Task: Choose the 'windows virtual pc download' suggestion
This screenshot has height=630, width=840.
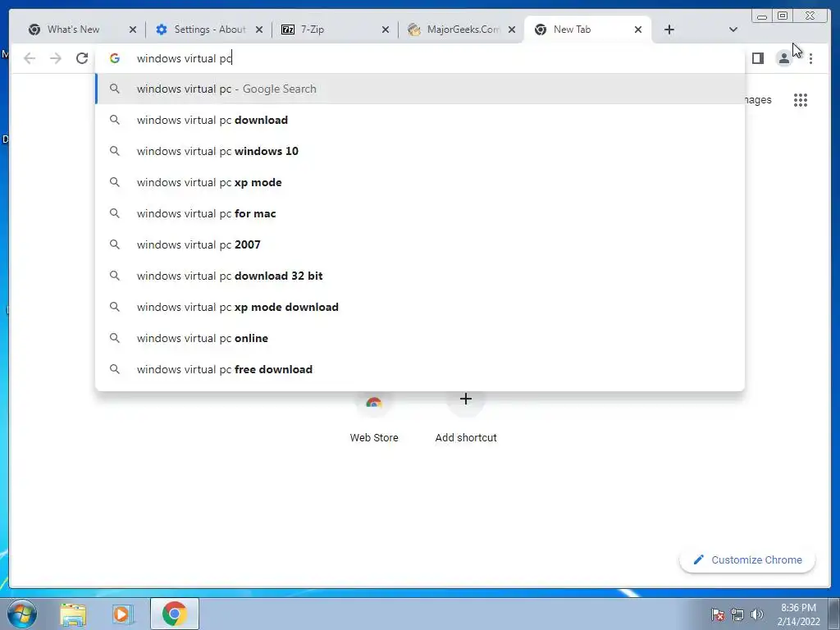Action: (420, 120)
